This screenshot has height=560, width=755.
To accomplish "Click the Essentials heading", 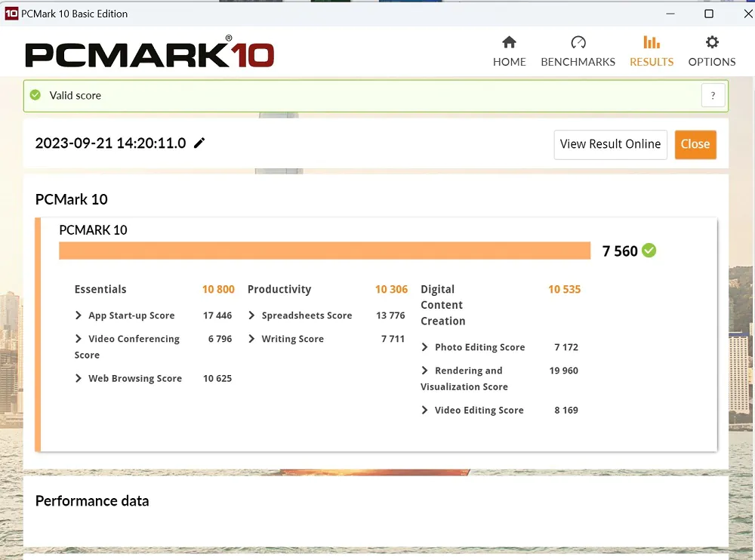I will [100, 289].
